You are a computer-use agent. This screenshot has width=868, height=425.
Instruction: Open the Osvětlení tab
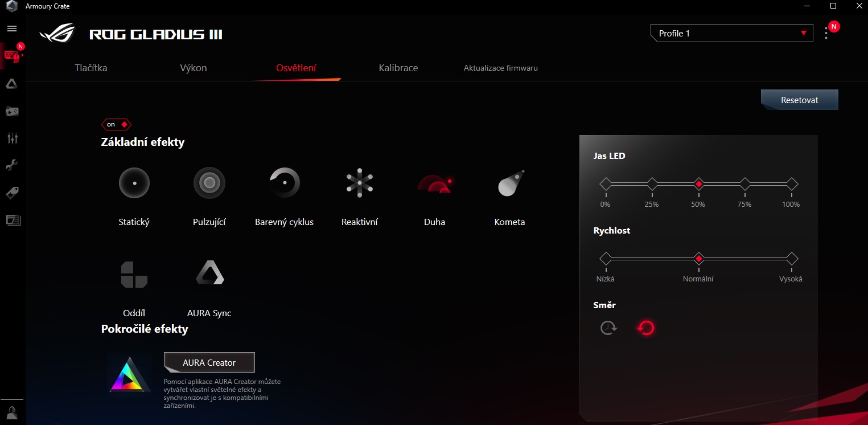tap(296, 68)
